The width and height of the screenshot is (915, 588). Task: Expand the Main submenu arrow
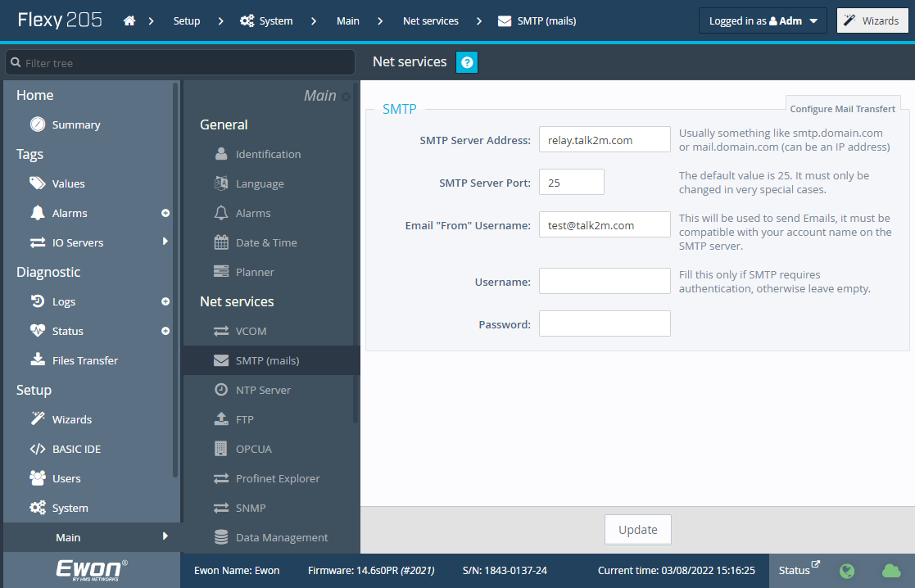(165, 536)
